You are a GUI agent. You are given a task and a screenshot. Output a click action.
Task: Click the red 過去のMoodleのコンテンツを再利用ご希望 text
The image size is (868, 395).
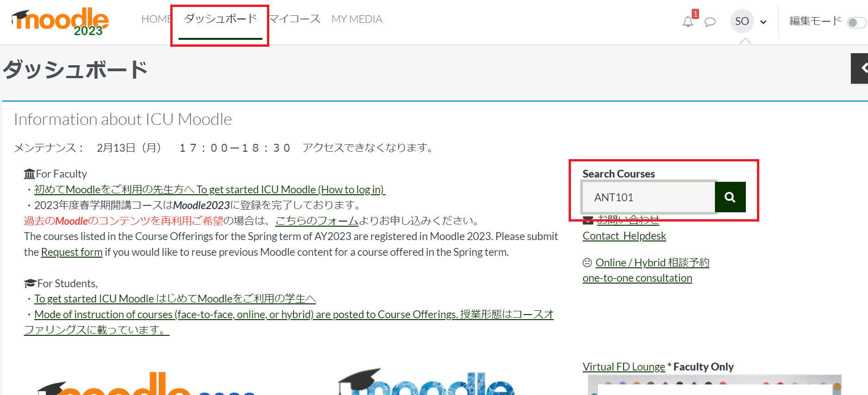coord(124,221)
